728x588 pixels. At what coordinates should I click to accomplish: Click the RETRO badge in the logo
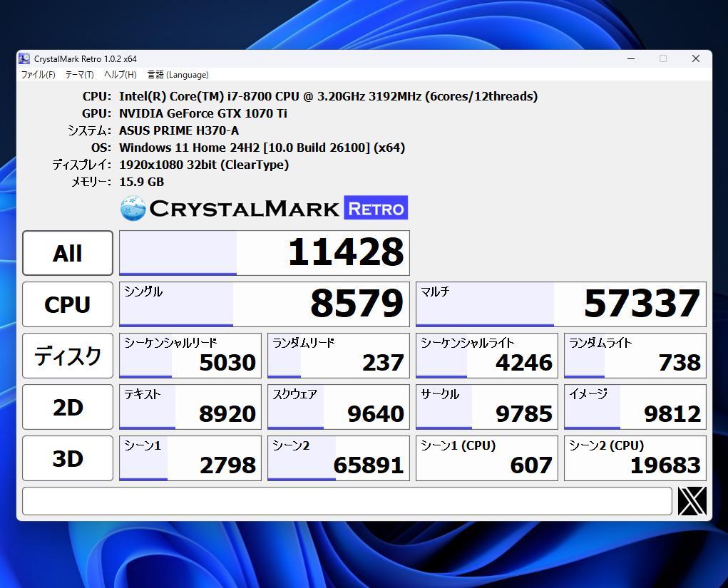click(376, 208)
